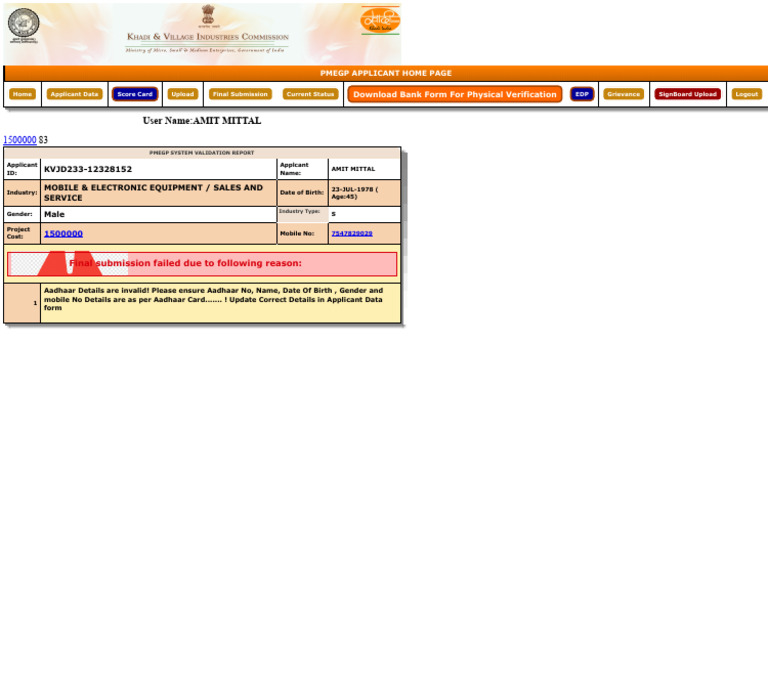768x687 pixels.
Task: Go to the Home menu button
Action: (x=22, y=94)
